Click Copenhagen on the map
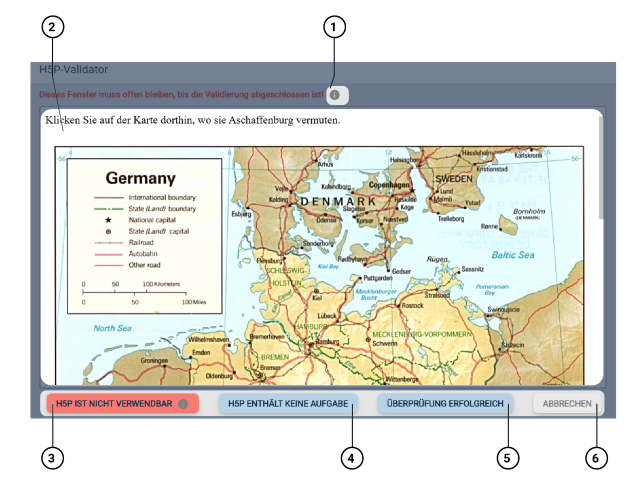The width and height of the screenshot is (644, 480). pos(390,185)
